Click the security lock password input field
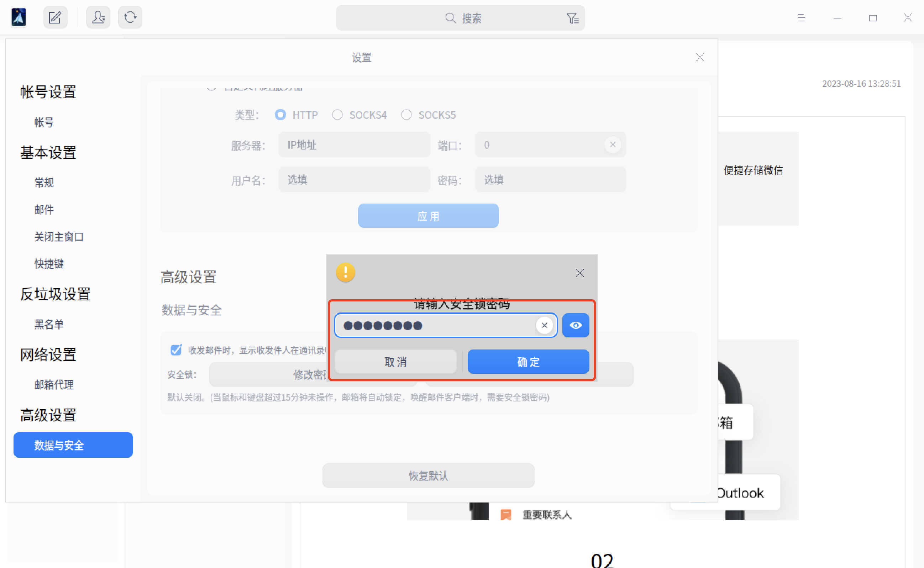The image size is (924, 568). (x=446, y=325)
